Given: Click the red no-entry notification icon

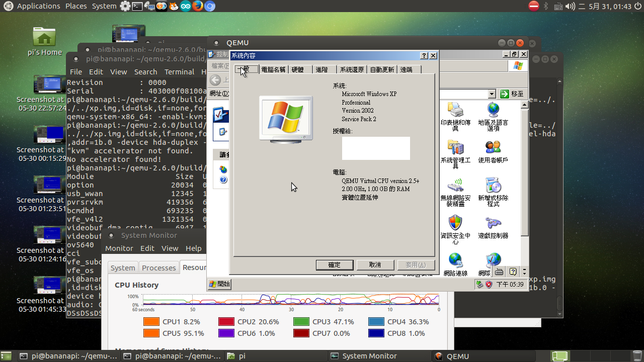Looking at the screenshot, I should click(x=534, y=6).
